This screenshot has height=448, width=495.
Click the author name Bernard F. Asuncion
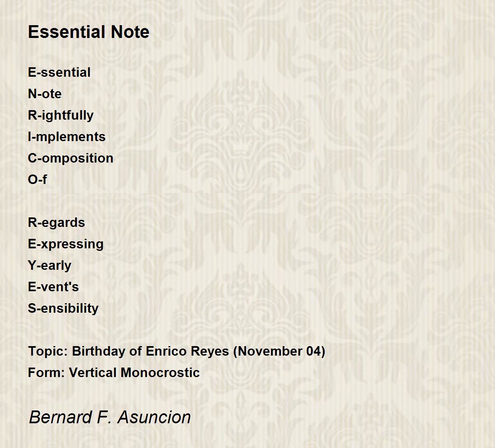click(110, 417)
